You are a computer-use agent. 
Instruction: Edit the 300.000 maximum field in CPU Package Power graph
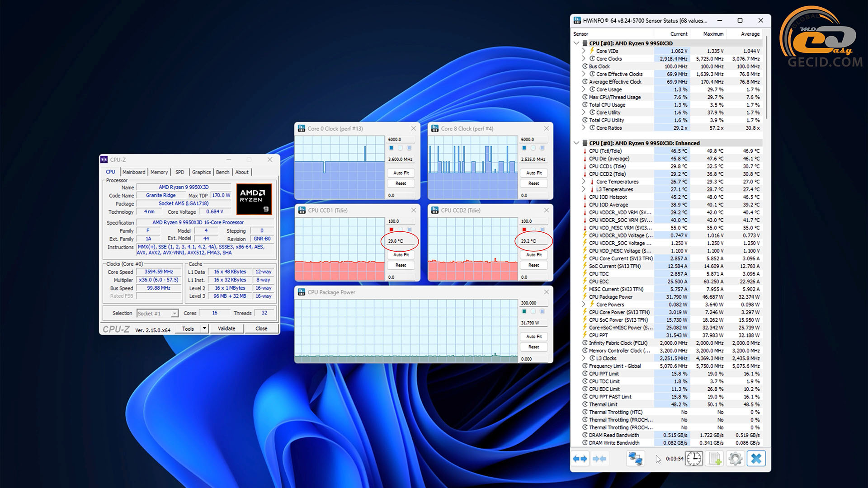click(534, 303)
